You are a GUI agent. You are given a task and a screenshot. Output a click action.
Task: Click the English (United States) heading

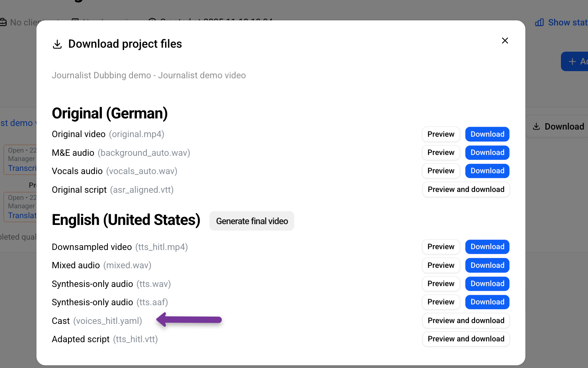[x=126, y=220]
